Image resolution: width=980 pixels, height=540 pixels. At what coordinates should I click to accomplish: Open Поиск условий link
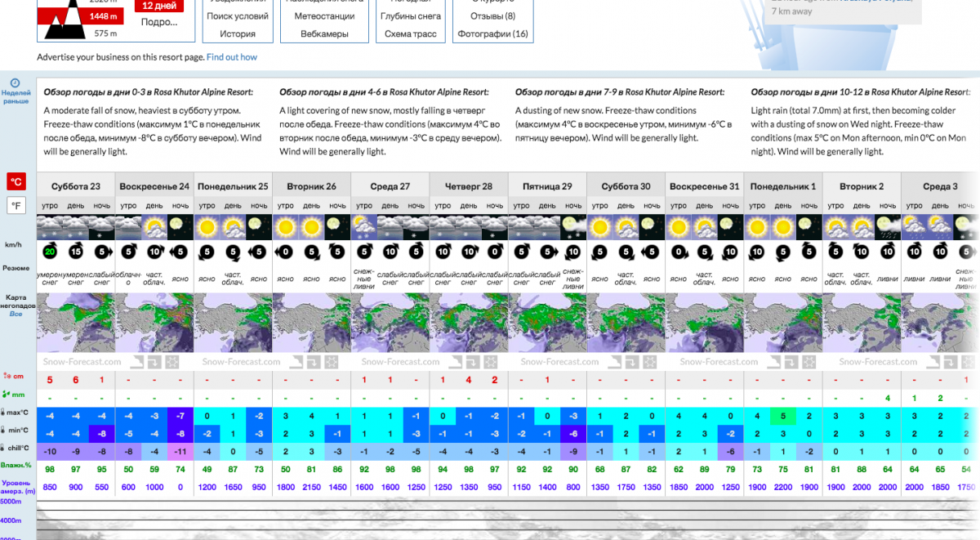(x=238, y=16)
